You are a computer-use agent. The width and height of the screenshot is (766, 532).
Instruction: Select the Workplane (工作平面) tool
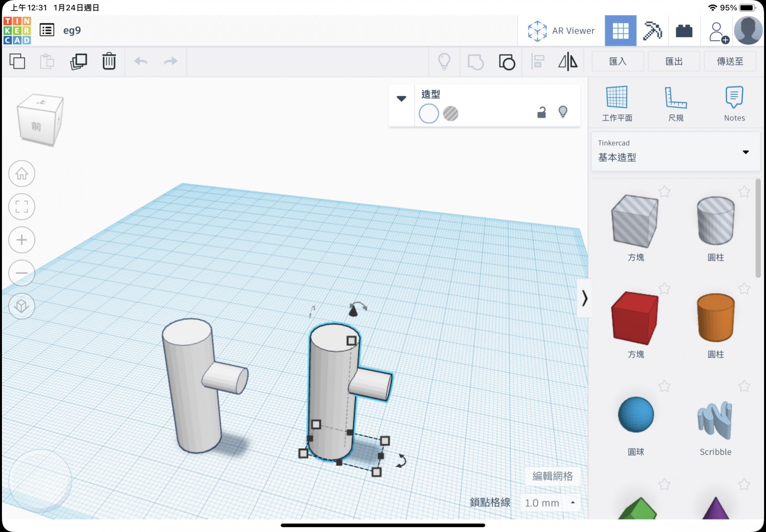[x=617, y=104]
